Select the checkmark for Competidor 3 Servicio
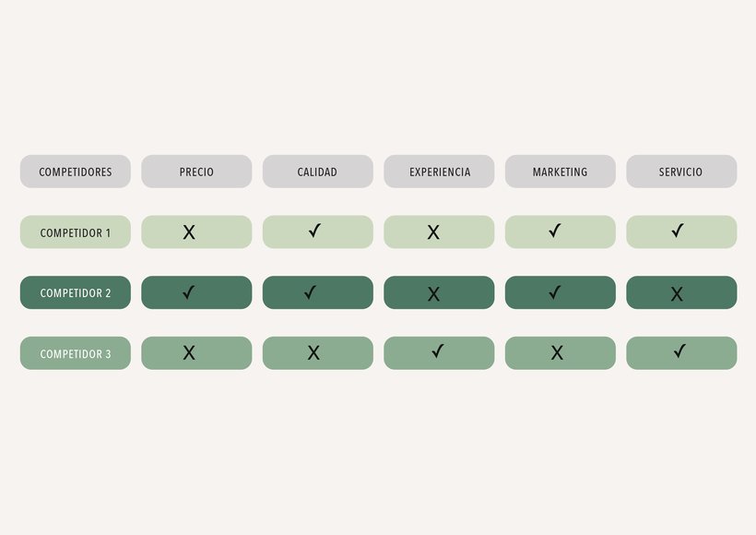Screen dimensions: 756x535 click(679, 351)
